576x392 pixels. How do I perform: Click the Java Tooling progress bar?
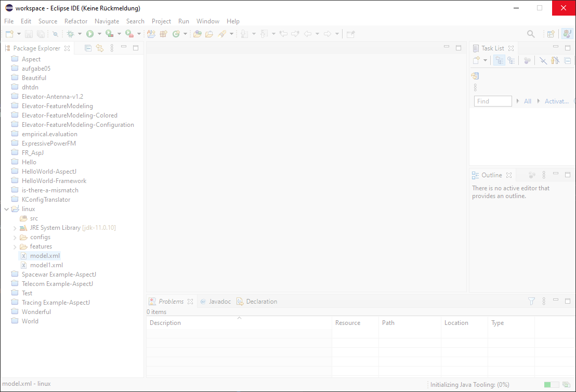[551, 384]
